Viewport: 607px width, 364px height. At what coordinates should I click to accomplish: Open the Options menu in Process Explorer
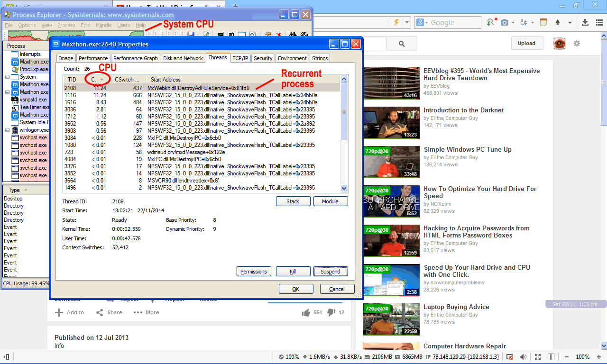pos(27,25)
